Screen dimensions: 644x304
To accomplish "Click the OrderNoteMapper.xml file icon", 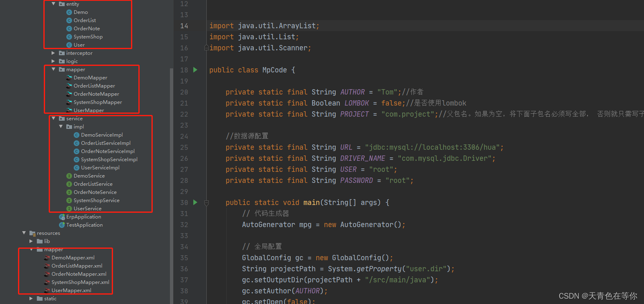I will tap(47, 274).
